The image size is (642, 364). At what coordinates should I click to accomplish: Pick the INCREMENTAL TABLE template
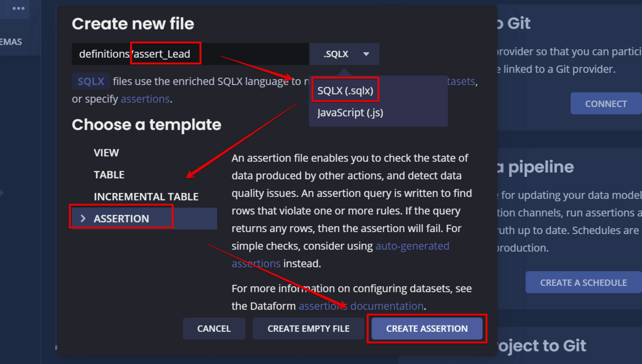pyautogui.click(x=146, y=197)
